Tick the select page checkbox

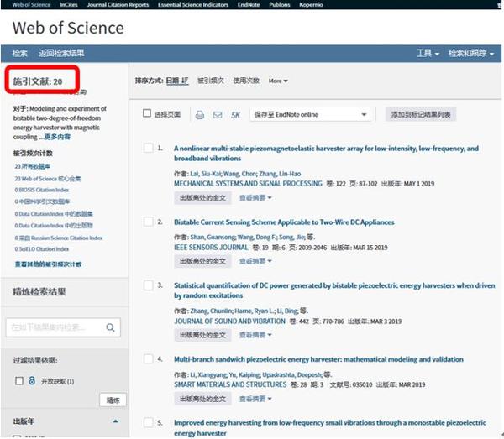click(x=147, y=113)
